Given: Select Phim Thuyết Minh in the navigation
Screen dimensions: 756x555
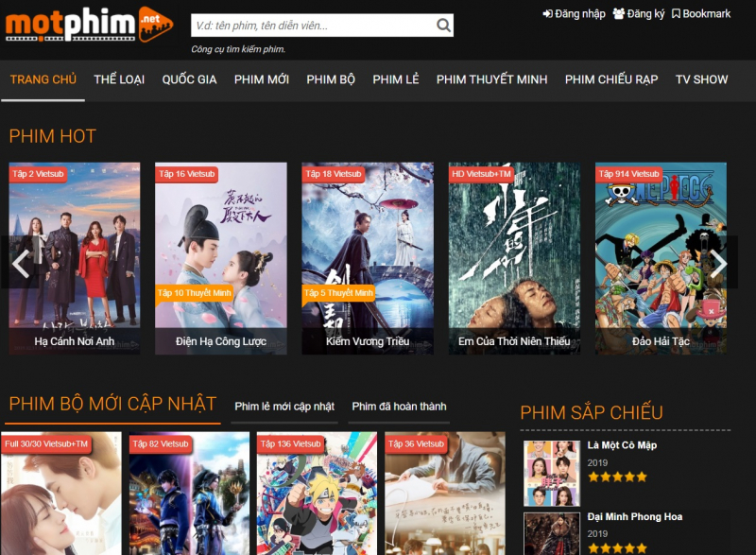Looking at the screenshot, I should point(490,79).
